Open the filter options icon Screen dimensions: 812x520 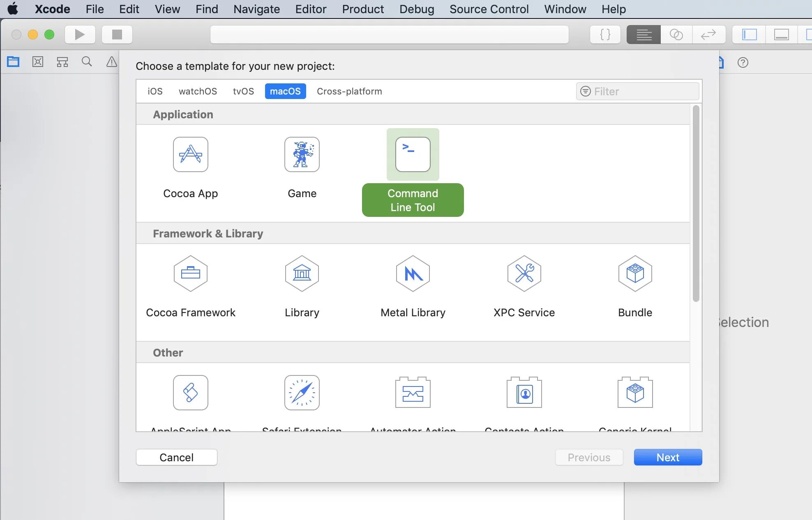coord(585,91)
